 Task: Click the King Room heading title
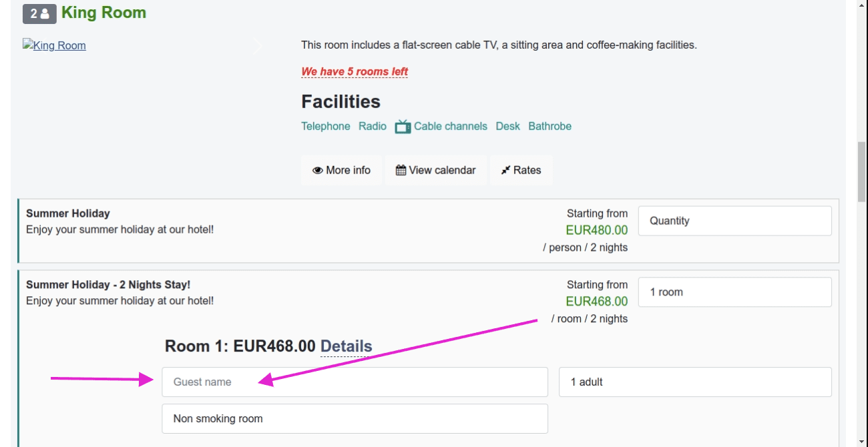point(103,13)
